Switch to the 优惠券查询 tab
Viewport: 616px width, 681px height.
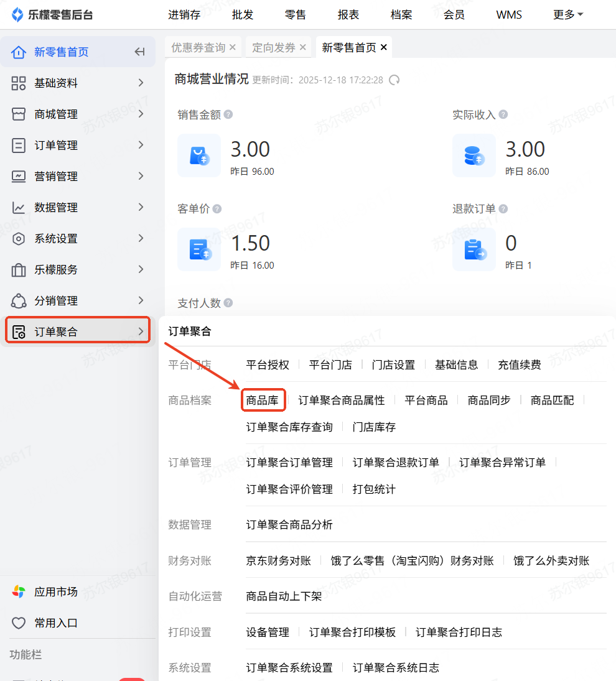click(198, 47)
